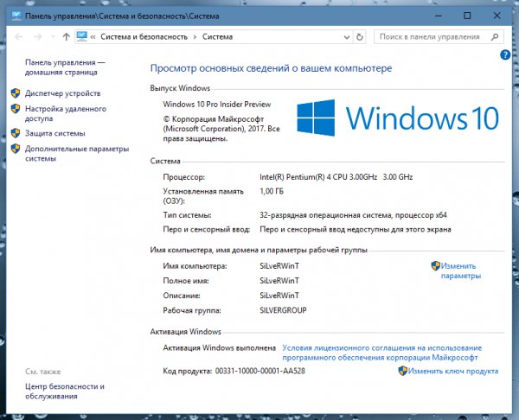The height and width of the screenshot is (420, 519).
Task: Click 'Система' breadcrumb item
Action: [x=217, y=36]
